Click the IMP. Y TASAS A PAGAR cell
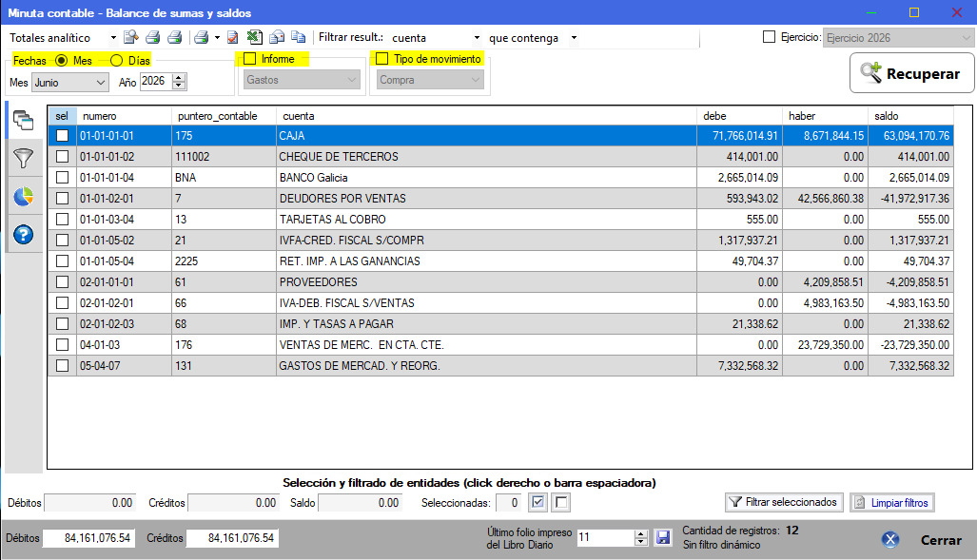The width and height of the screenshot is (977, 560). coord(486,324)
